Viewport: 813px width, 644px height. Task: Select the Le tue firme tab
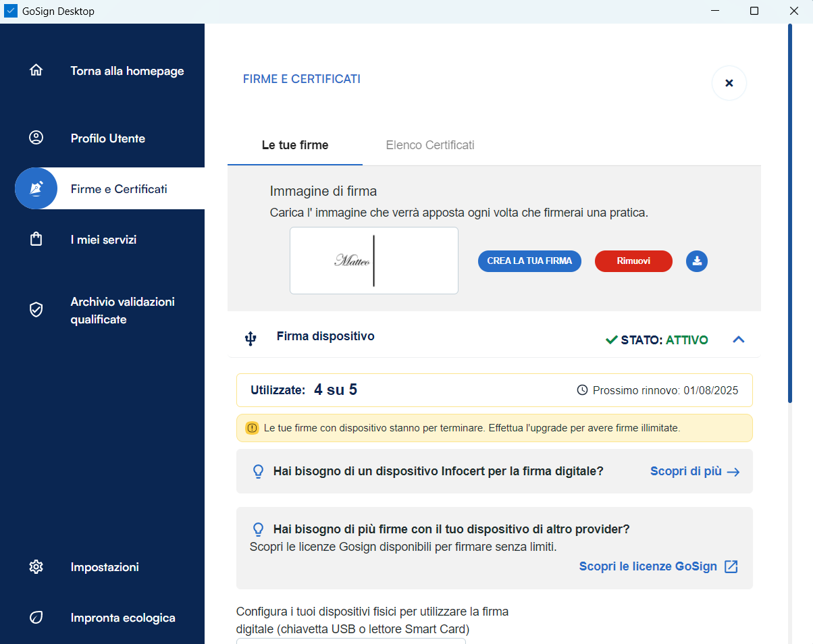tap(295, 145)
